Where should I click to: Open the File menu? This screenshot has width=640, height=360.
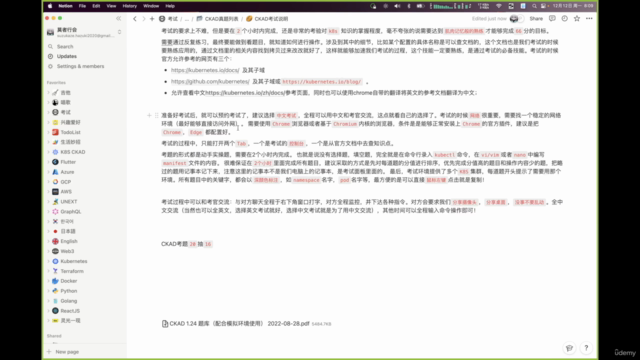tap(82, 6)
